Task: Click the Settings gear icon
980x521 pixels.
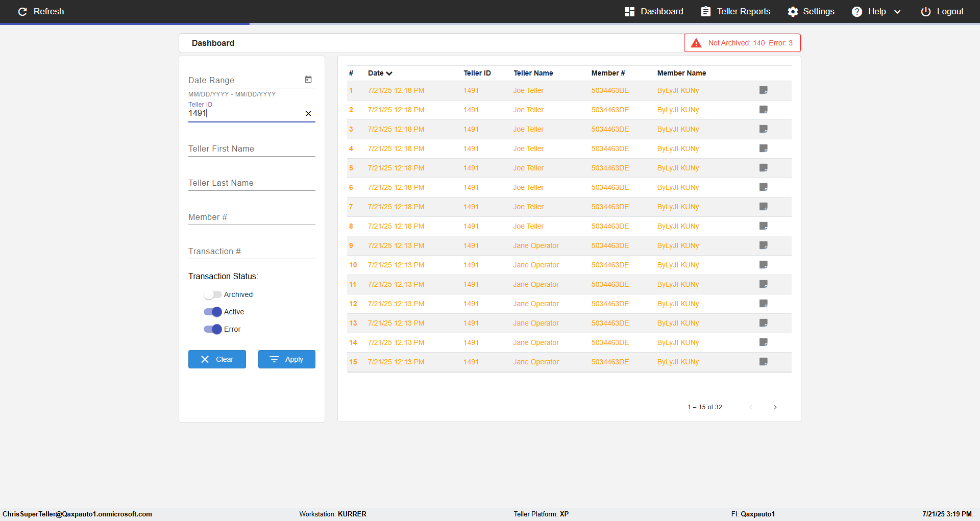Action: coord(793,12)
